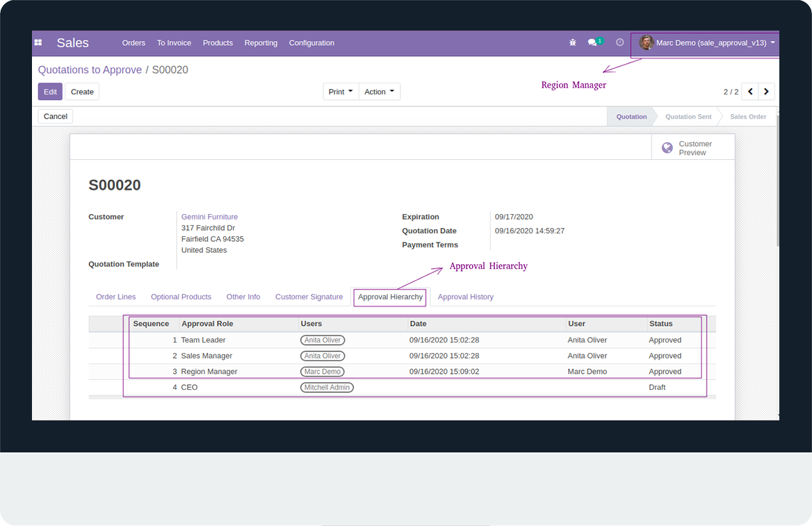
Task: Open the Configuration menu
Action: (311, 43)
